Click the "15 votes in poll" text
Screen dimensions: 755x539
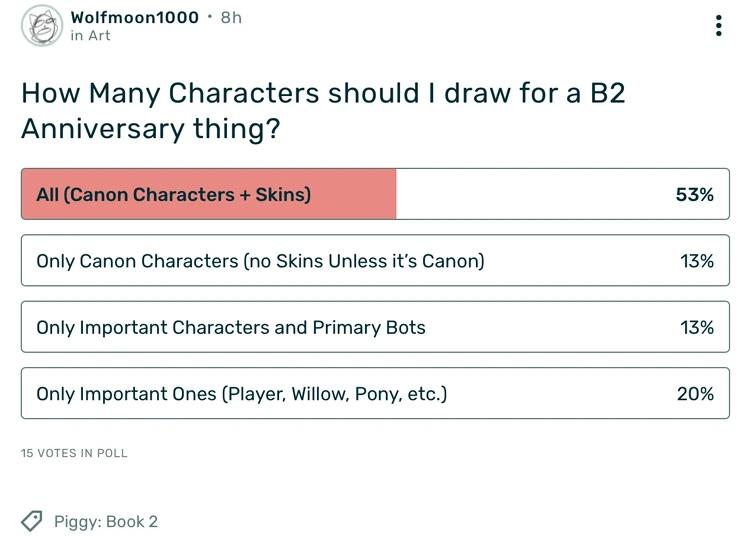74,453
